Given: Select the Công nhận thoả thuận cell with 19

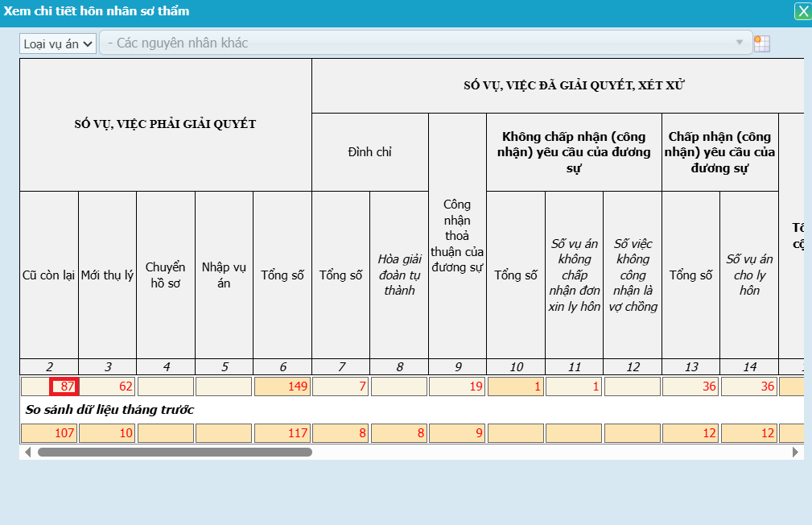Looking at the screenshot, I should point(457,387).
